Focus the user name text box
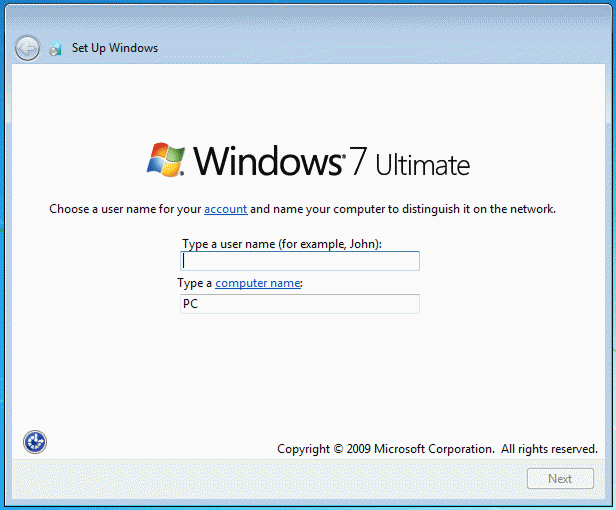Screen dimensions: 616x510 click(x=299, y=261)
